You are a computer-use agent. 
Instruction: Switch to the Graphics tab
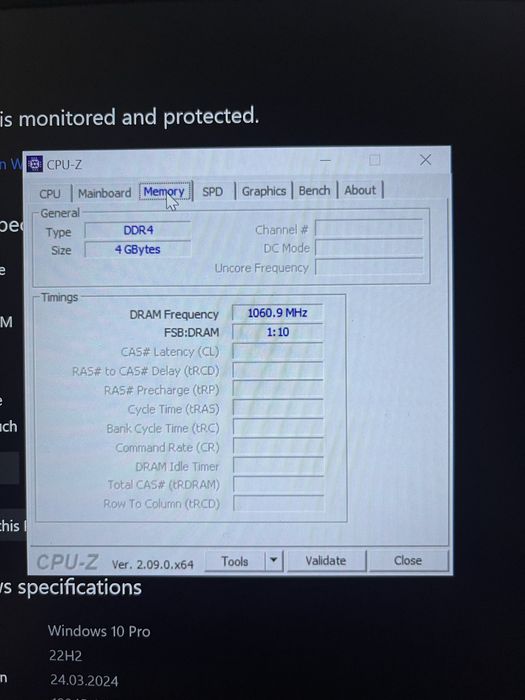(x=264, y=191)
